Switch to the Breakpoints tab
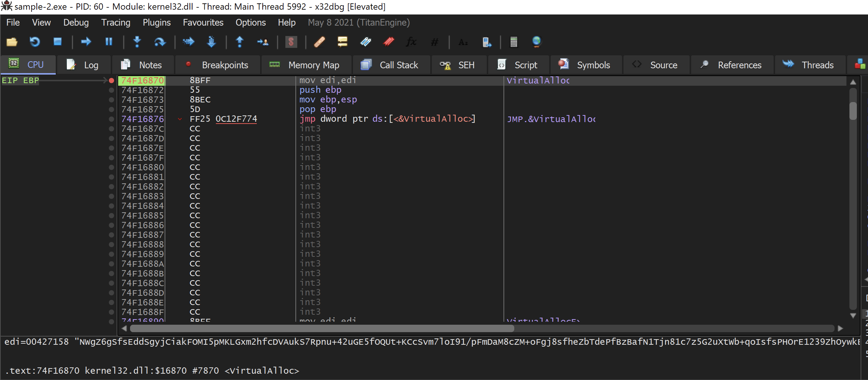Viewport: 868px width, 380px height. 217,65
